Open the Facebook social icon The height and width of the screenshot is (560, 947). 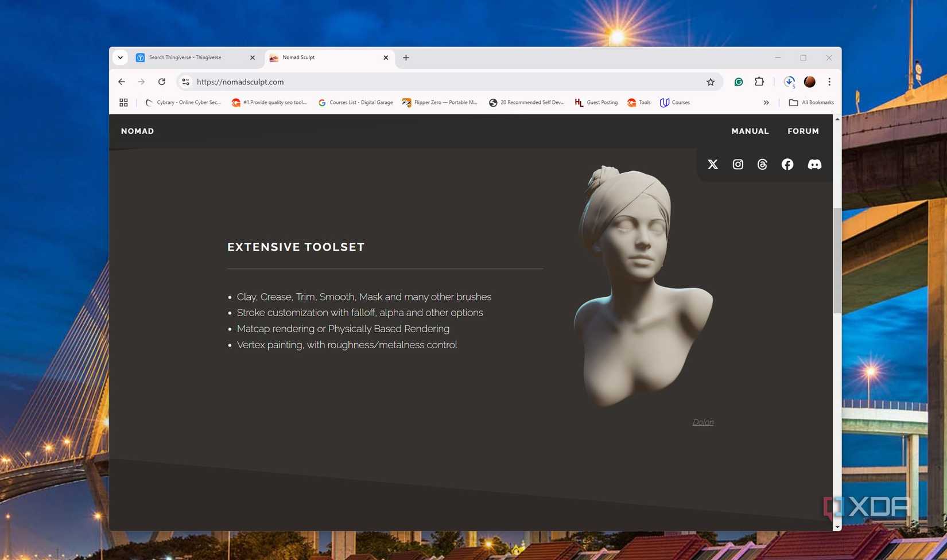pyautogui.click(x=787, y=165)
